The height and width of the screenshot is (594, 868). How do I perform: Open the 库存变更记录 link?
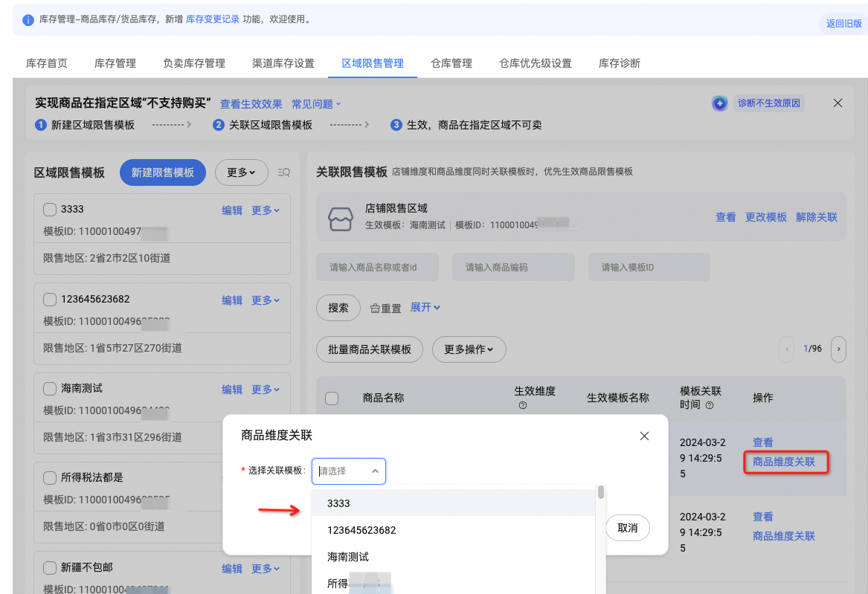(213, 19)
